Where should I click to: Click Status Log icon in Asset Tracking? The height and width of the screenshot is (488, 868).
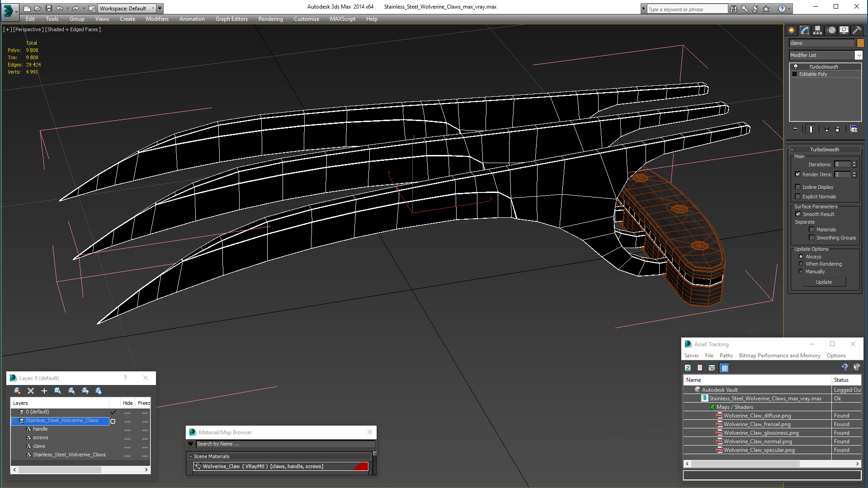(700, 368)
